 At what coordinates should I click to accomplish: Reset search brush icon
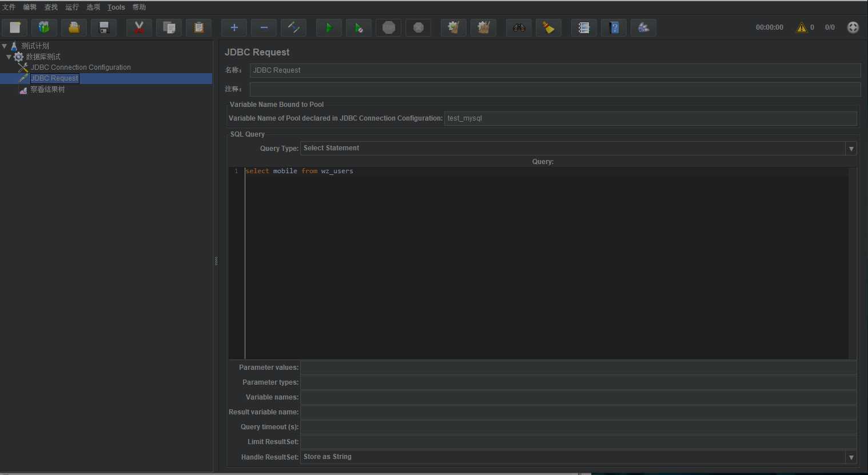tap(548, 27)
